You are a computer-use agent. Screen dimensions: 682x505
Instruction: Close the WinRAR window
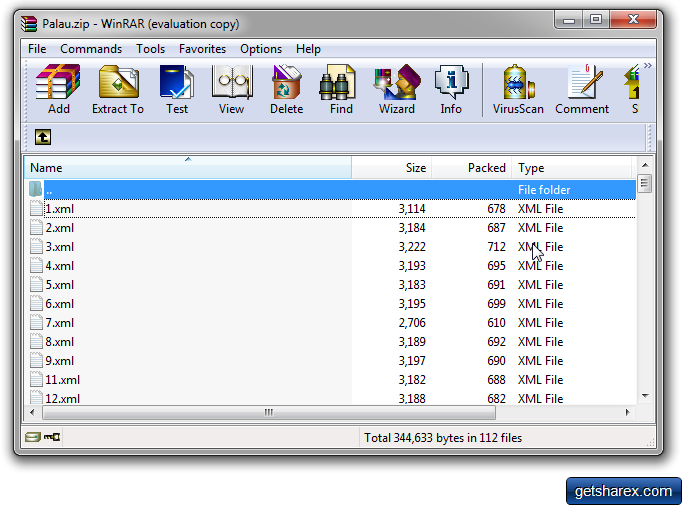point(633,20)
